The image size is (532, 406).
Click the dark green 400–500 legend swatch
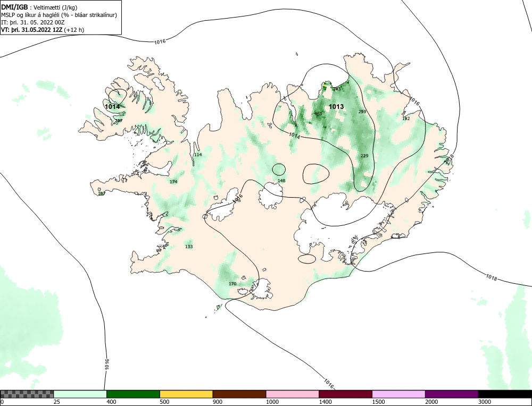coord(133,394)
